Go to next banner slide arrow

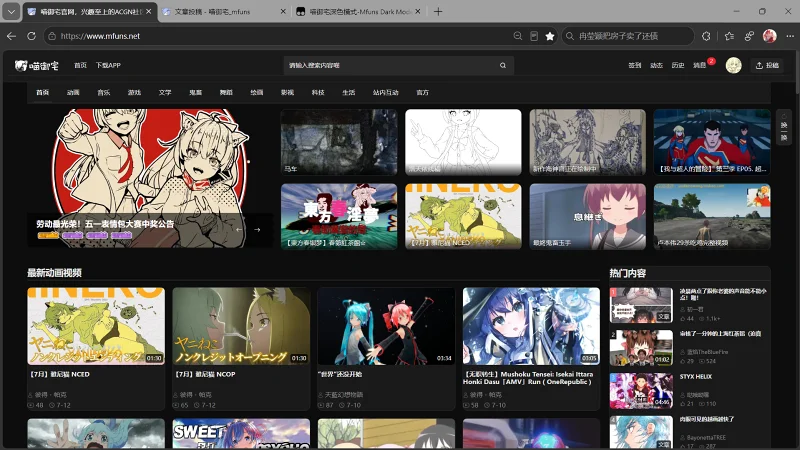(257, 230)
